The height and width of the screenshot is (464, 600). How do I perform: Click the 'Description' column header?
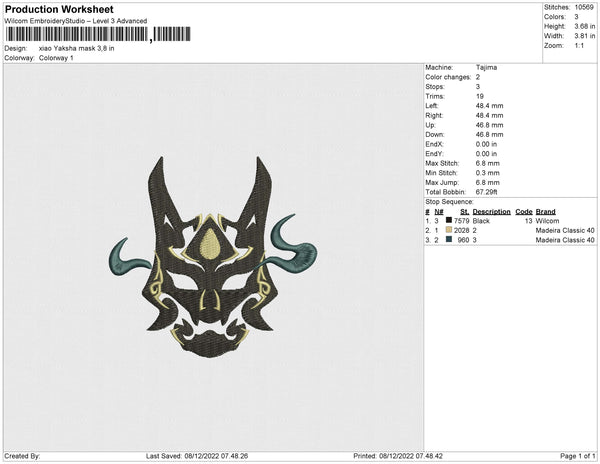tap(491, 212)
